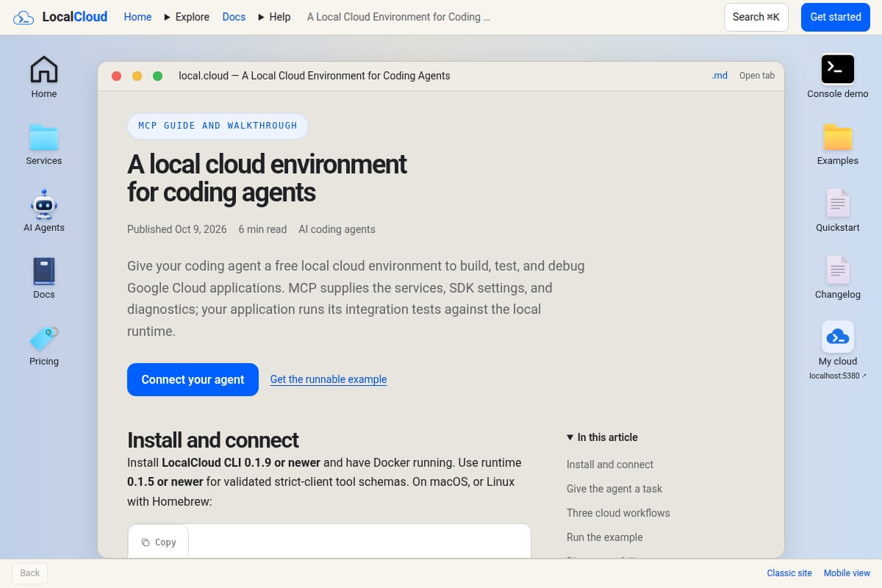The height and width of the screenshot is (588, 882).
Task: Follow the Get the runnable example link
Action: pos(329,379)
